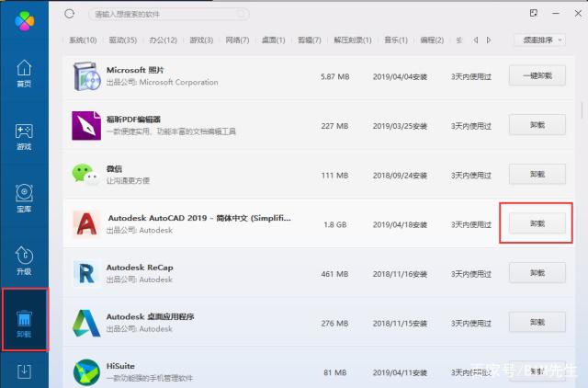
Task: Open the 首页 home section in sidebar
Action: pos(25,74)
